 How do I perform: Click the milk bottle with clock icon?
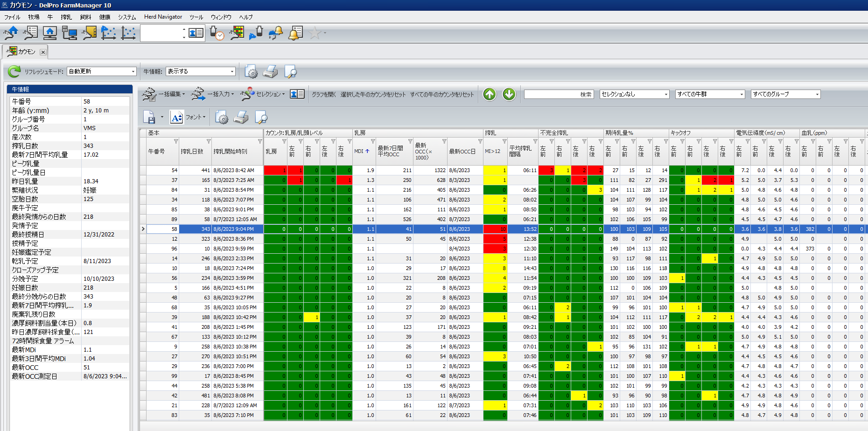tap(217, 33)
